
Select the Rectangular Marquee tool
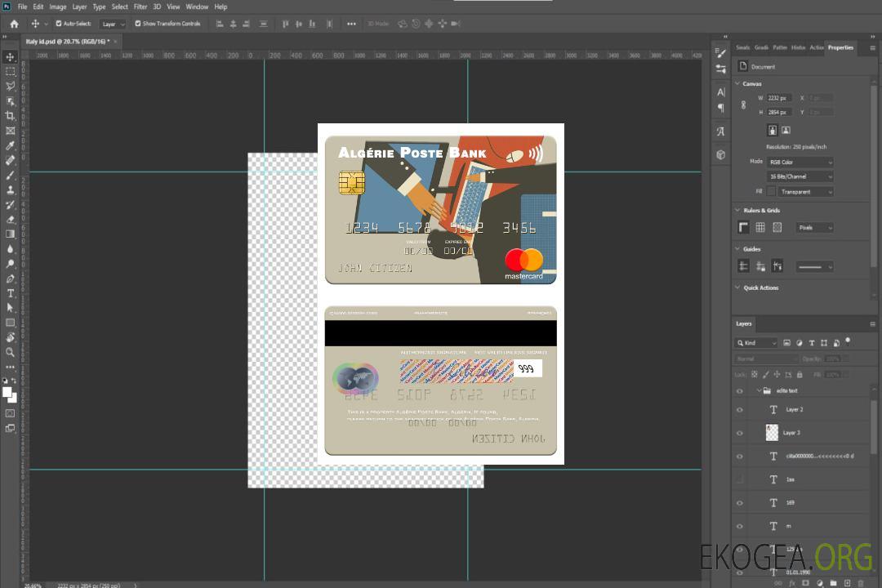10,72
